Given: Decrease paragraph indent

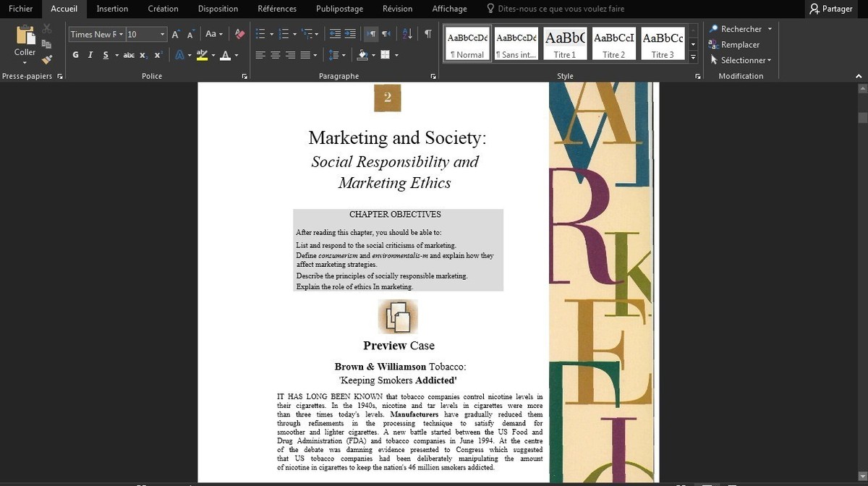Looking at the screenshot, I should 334,34.
